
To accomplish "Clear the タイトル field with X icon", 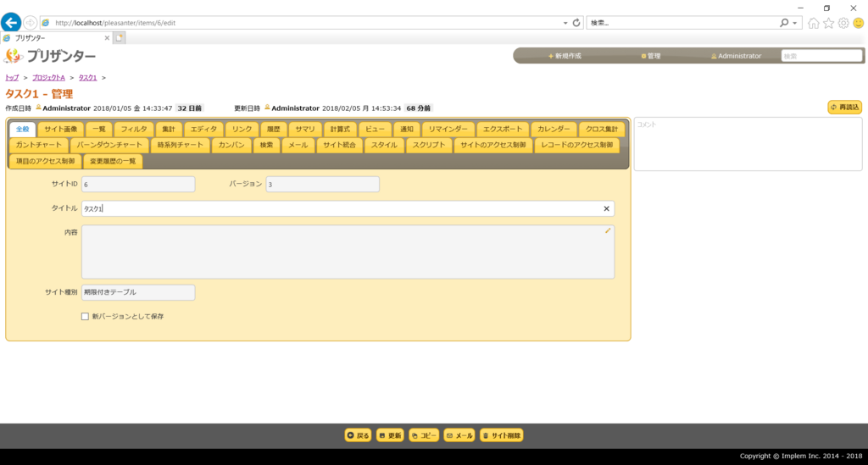I will (606, 208).
